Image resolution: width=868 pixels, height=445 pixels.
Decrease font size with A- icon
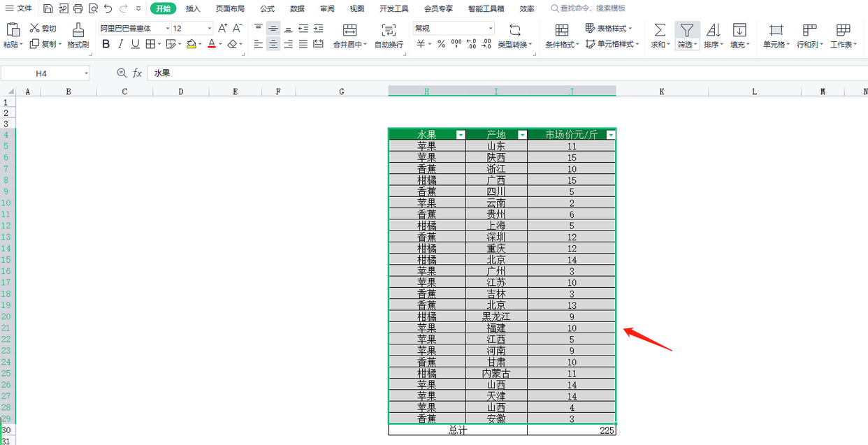238,29
